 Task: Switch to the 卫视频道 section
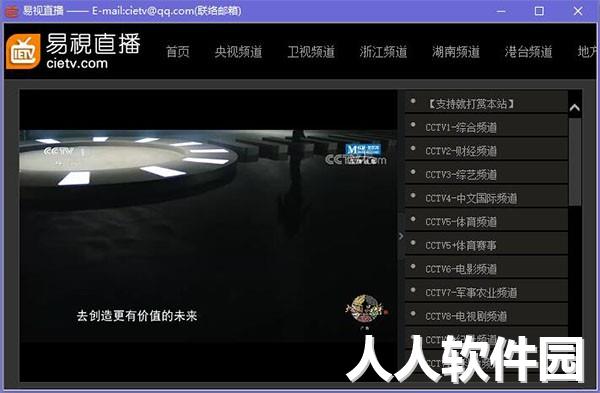311,52
